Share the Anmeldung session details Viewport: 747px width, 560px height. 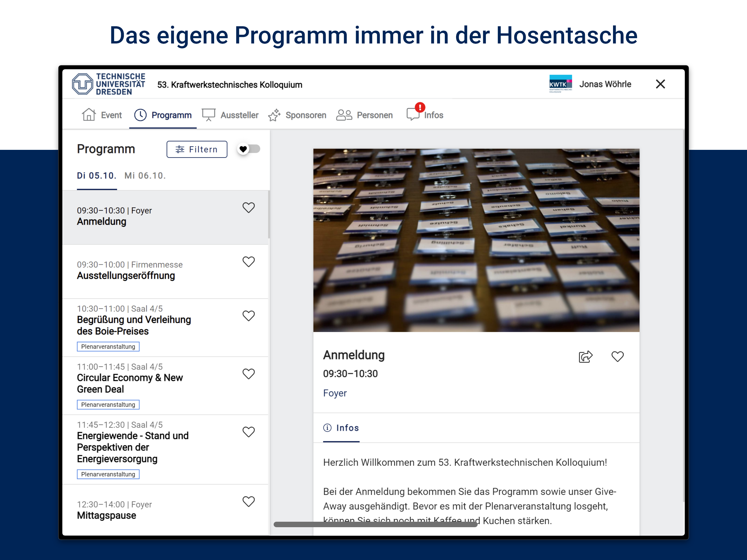585,356
